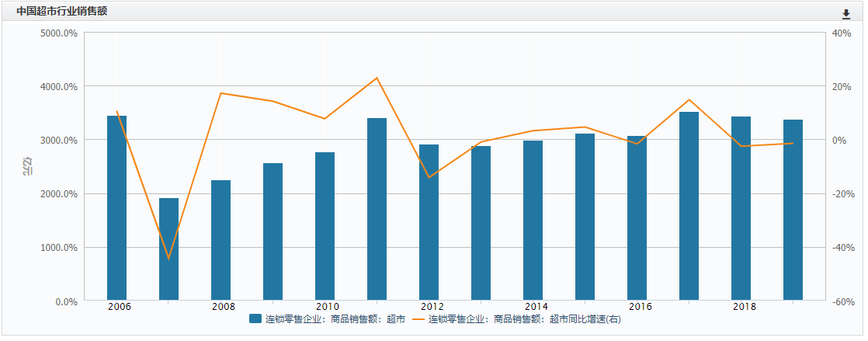Click the orange line's lowest point at 2007

click(168, 259)
